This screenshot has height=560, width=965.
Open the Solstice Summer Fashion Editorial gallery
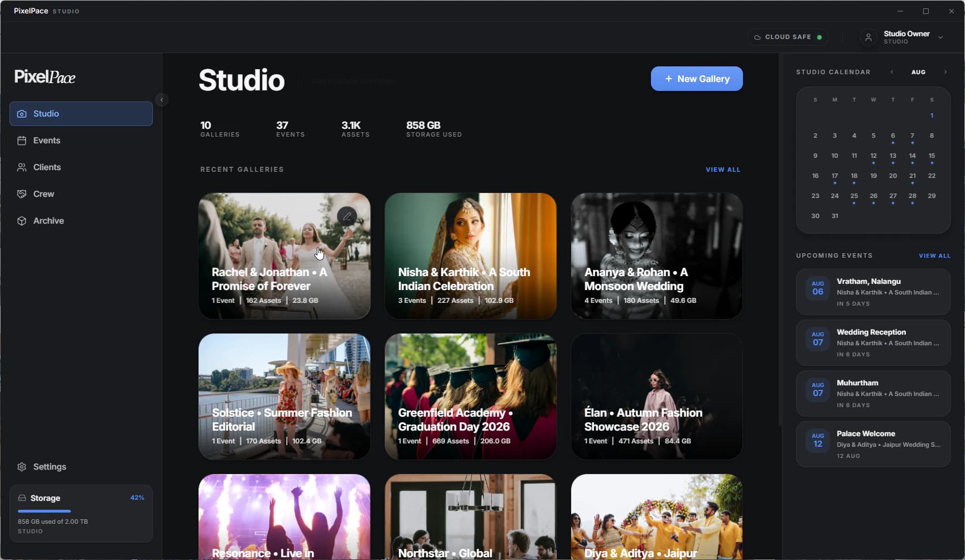point(284,397)
